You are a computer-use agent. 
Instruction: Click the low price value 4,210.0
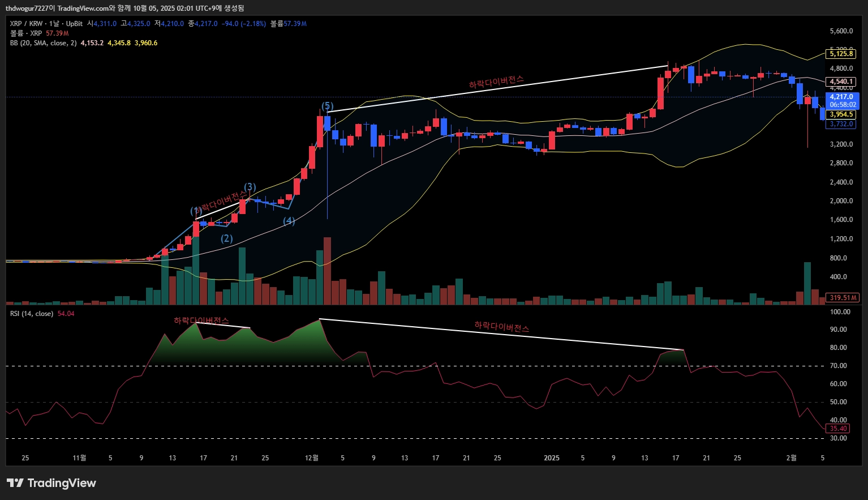(x=173, y=24)
